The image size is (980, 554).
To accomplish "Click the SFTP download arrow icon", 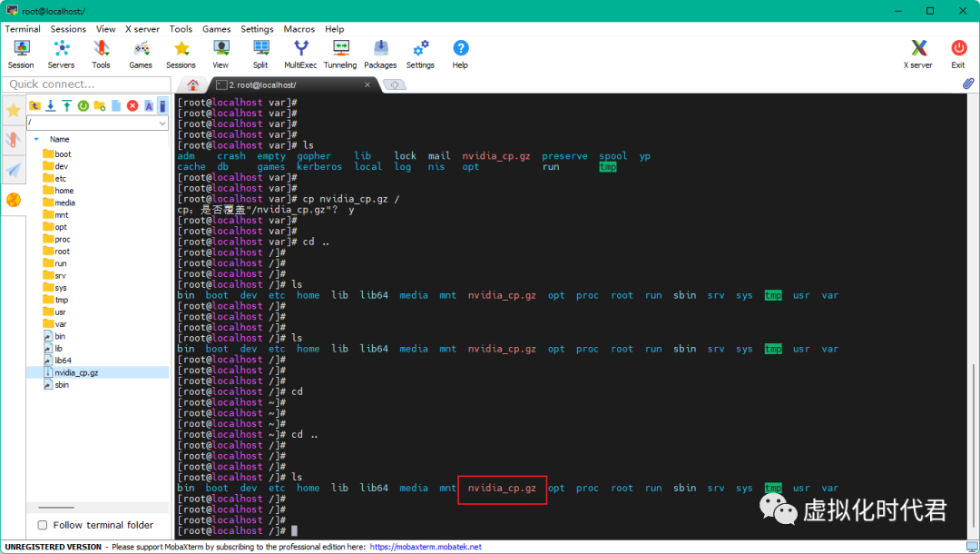I will (x=51, y=106).
